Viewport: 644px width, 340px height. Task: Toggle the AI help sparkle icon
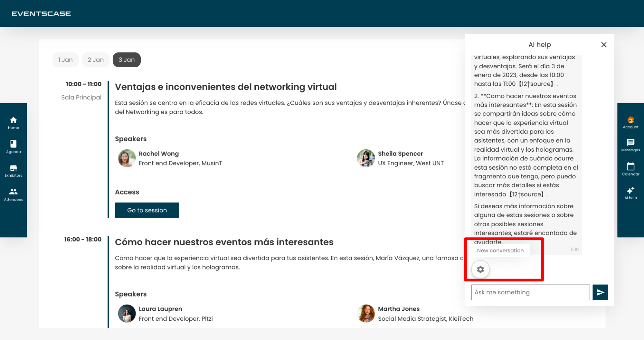point(630,193)
